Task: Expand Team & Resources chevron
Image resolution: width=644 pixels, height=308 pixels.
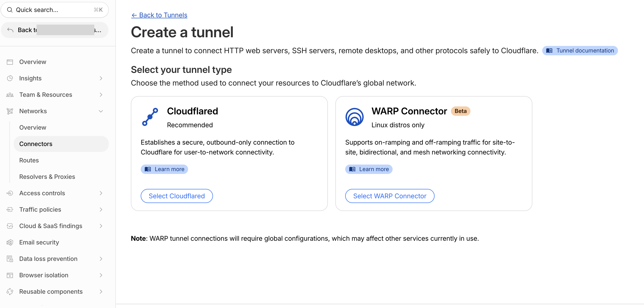Action: tap(101, 95)
